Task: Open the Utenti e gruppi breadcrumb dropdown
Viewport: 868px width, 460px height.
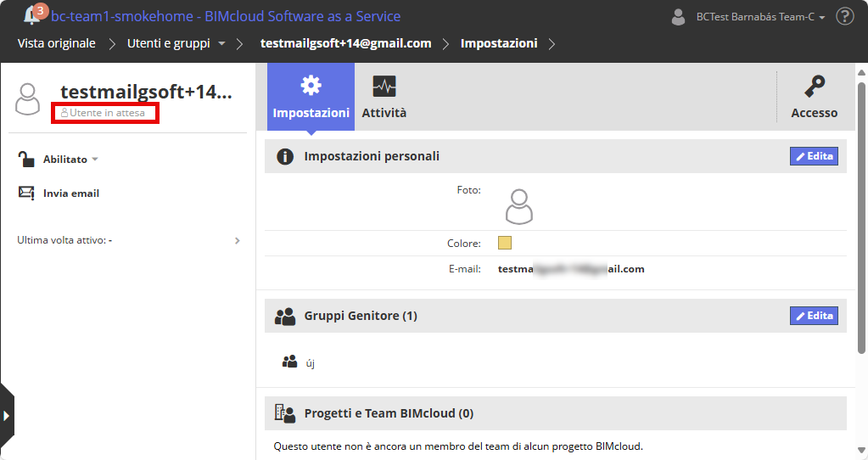Action: (x=221, y=43)
